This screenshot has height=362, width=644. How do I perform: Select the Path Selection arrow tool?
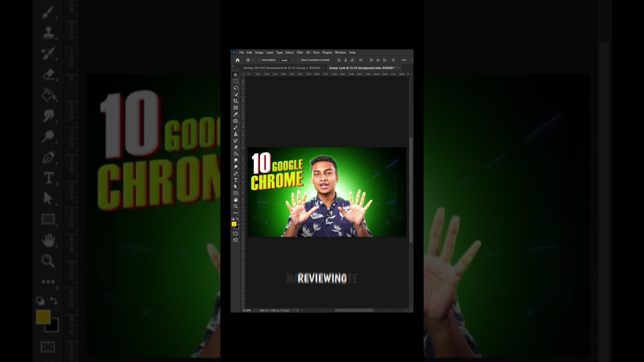(235, 187)
